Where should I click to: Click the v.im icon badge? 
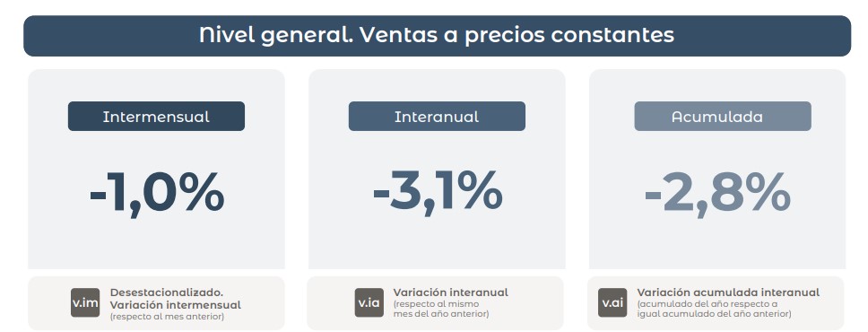(x=85, y=302)
